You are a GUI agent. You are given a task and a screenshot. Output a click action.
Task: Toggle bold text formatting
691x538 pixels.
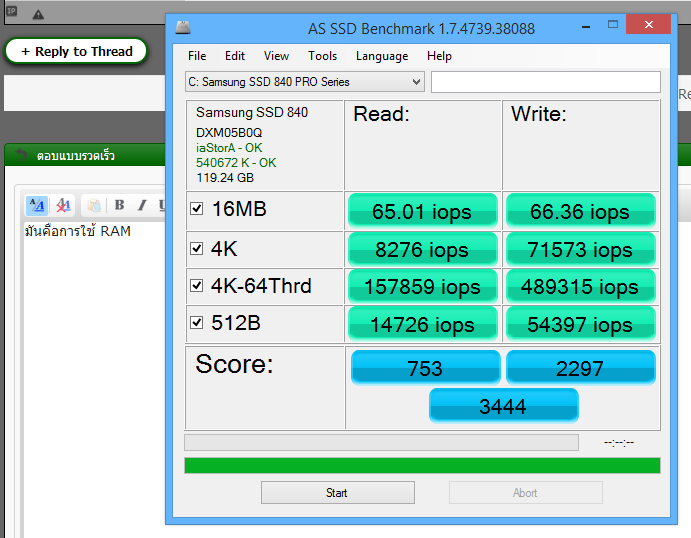119,205
